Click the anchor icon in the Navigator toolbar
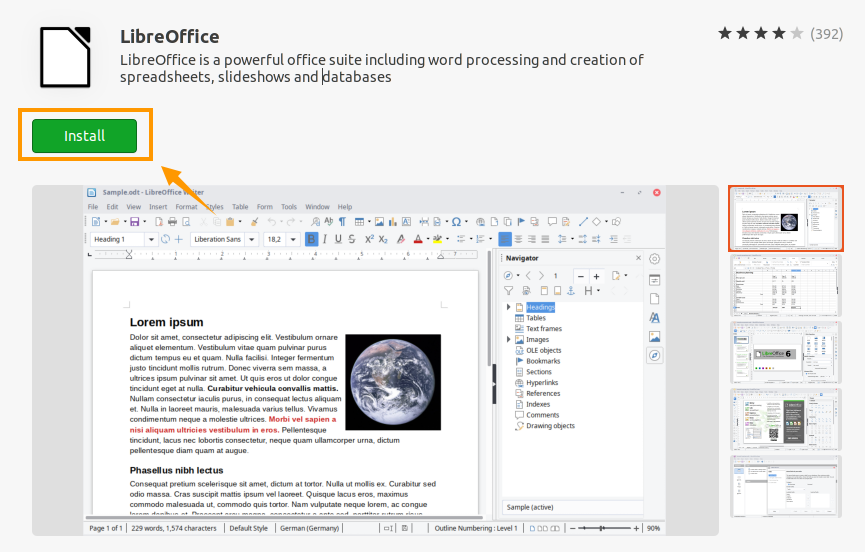Viewport: 865px width, 552px height. click(x=572, y=291)
